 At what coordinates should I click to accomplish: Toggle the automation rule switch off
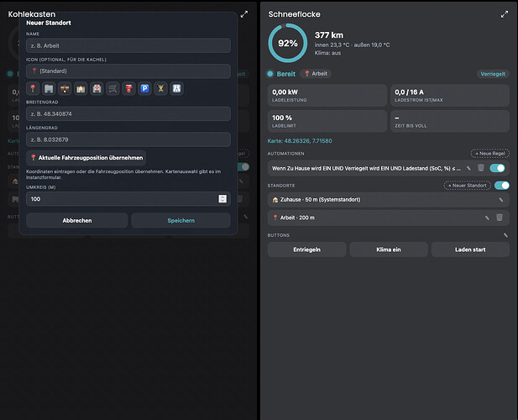[x=497, y=168]
